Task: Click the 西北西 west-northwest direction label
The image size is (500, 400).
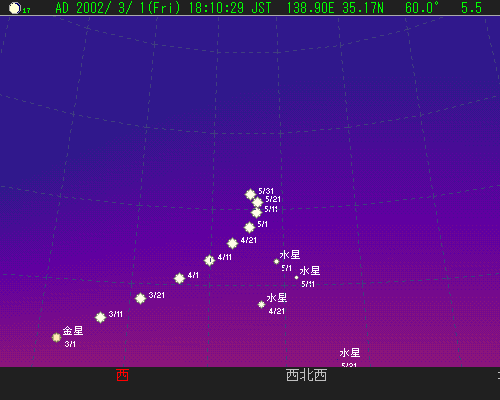Action: pos(306,375)
